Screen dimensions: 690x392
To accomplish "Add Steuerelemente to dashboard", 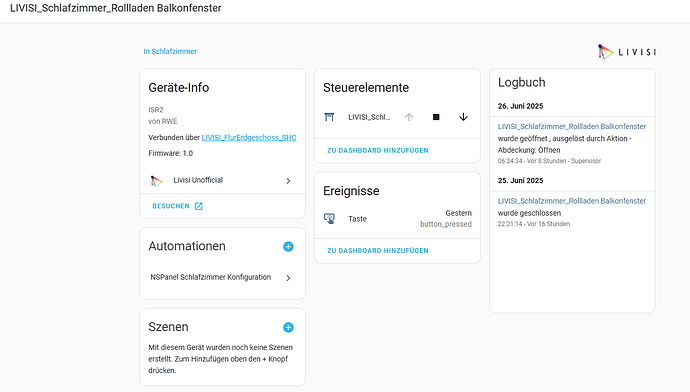I will tap(378, 150).
